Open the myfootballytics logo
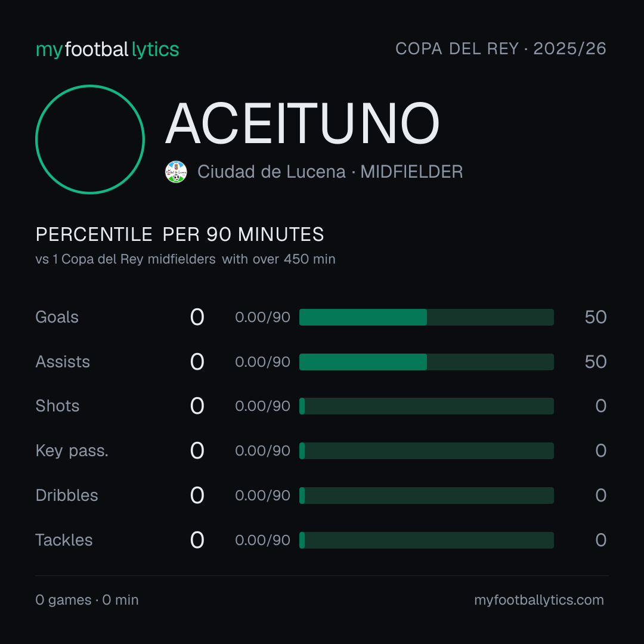The height and width of the screenshot is (644, 644). click(x=107, y=49)
